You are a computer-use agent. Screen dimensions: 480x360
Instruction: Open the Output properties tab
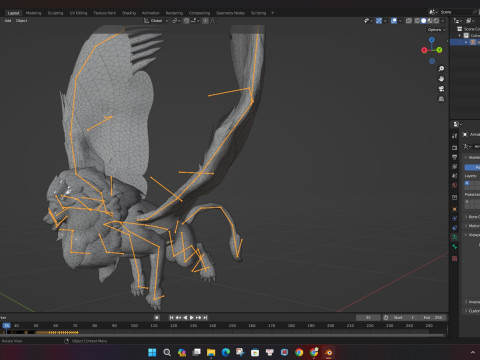pyautogui.click(x=455, y=157)
